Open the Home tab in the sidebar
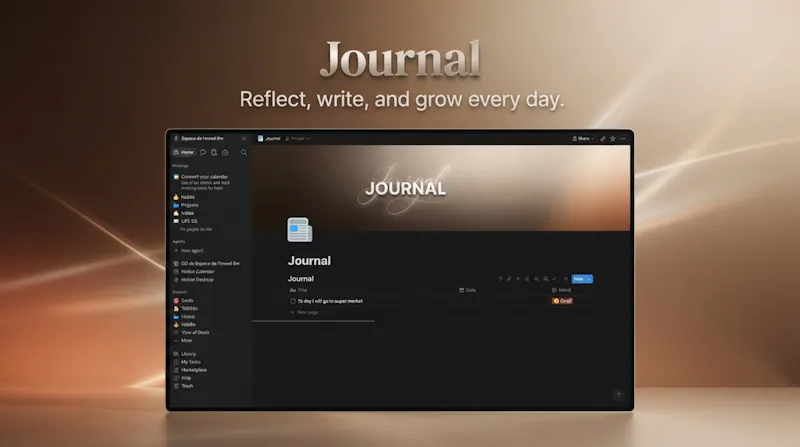The width and height of the screenshot is (800, 447). (x=184, y=152)
